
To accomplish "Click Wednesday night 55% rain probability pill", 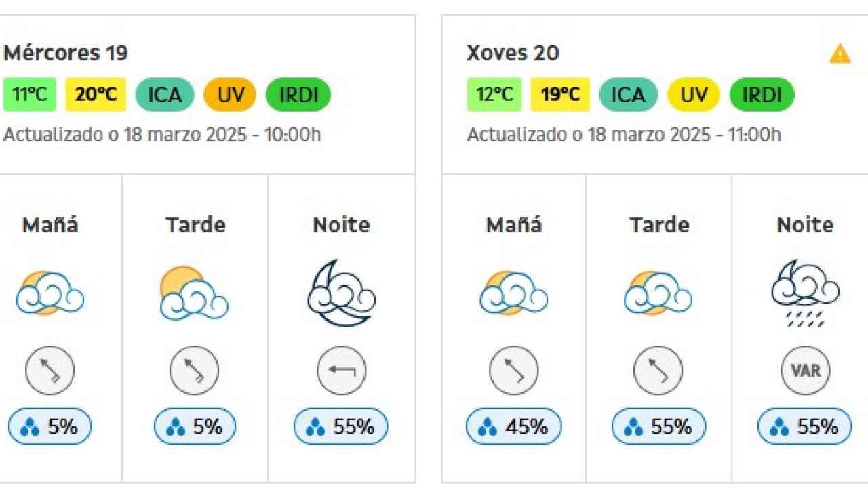I will pos(341,427).
